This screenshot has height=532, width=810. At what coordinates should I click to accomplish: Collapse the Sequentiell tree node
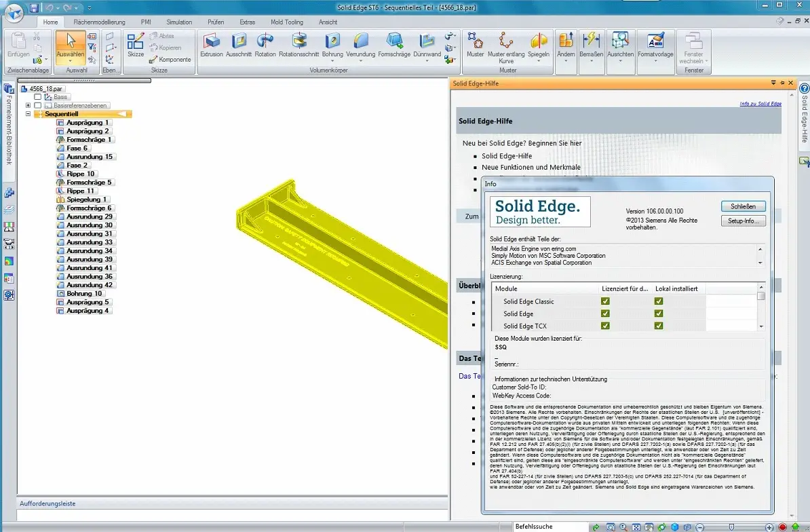pos(28,113)
